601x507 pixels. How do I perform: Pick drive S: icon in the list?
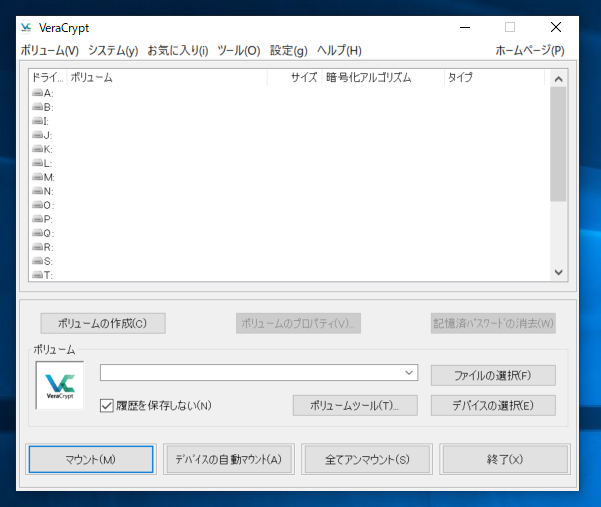point(38,261)
